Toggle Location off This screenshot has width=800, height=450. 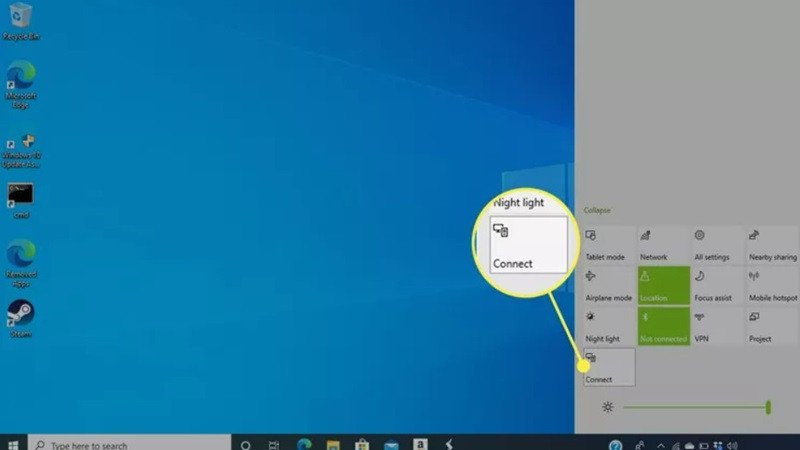(x=663, y=286)
